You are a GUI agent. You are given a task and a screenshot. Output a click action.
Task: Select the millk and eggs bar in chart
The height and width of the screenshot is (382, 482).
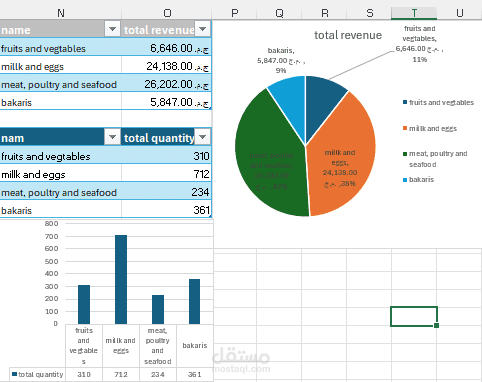coord(121,279)
